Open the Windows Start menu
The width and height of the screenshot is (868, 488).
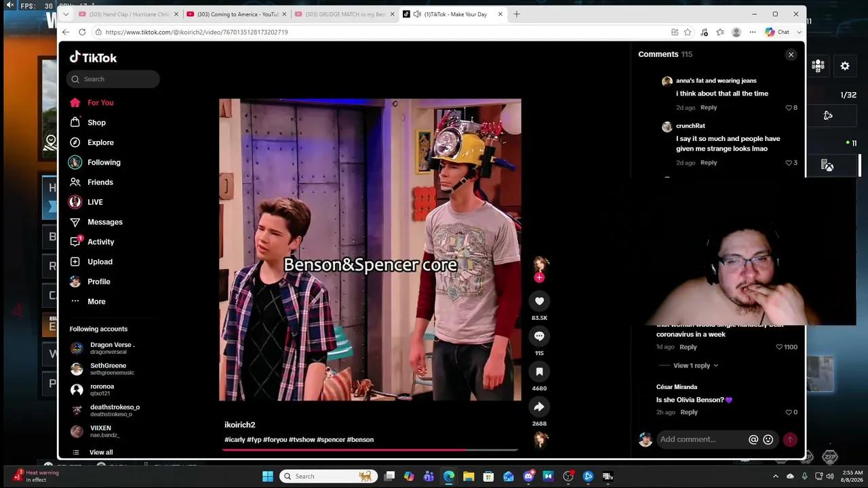click(267, 476)
